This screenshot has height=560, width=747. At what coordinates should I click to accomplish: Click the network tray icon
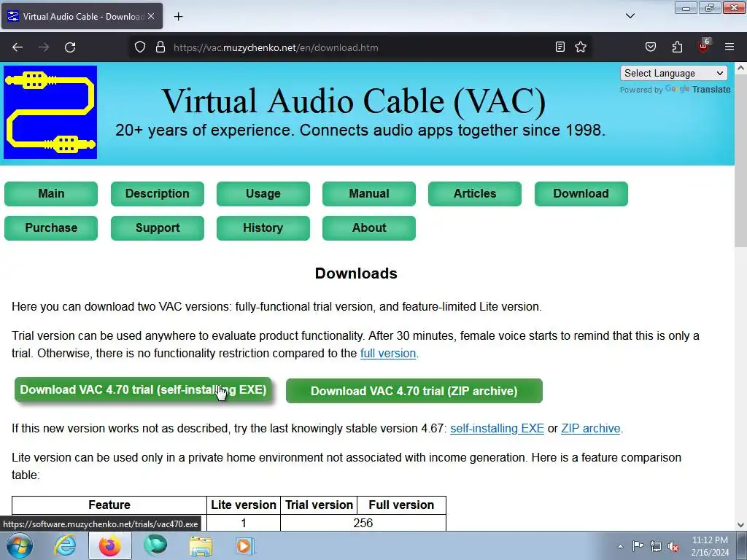pos(656,546)
